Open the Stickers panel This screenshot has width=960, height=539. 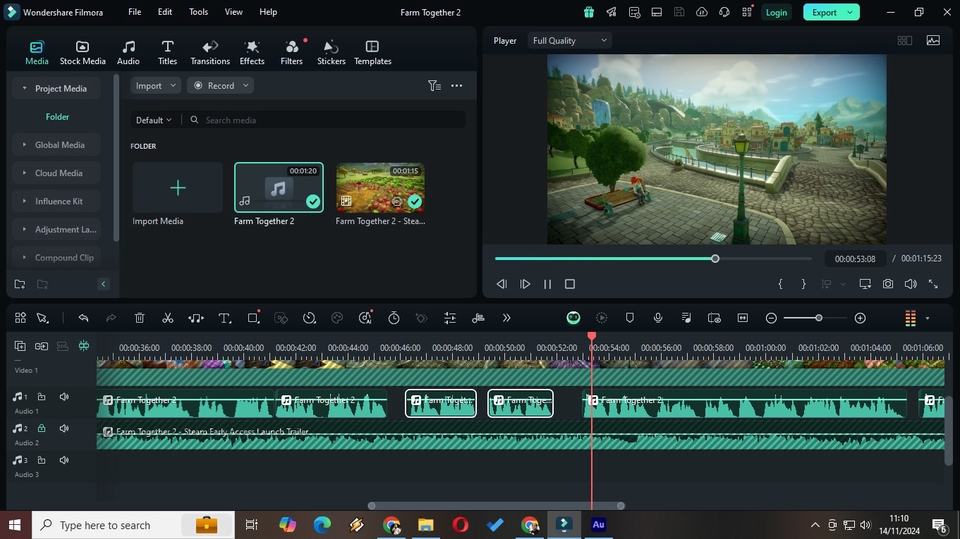coord(331,52)
